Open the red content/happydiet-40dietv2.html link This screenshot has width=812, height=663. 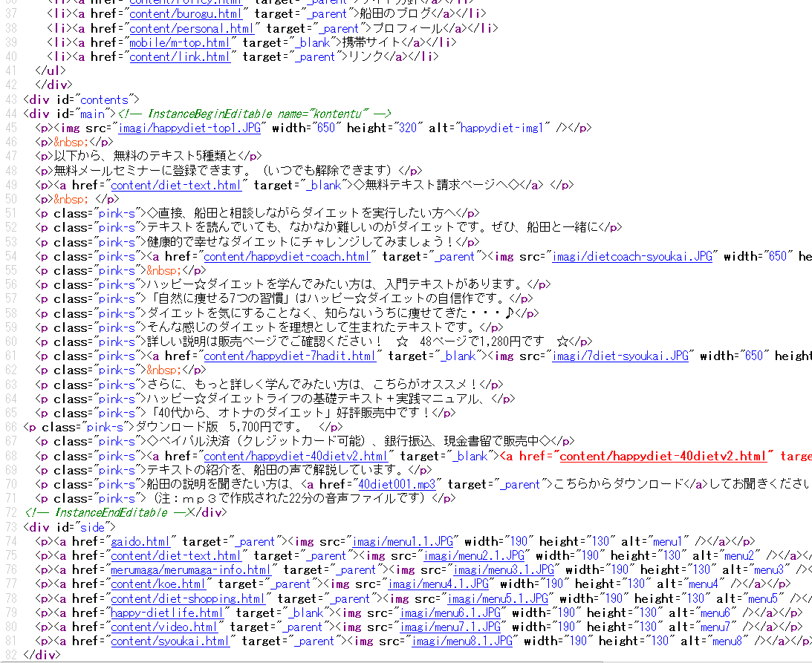click(x=663, y=456)
